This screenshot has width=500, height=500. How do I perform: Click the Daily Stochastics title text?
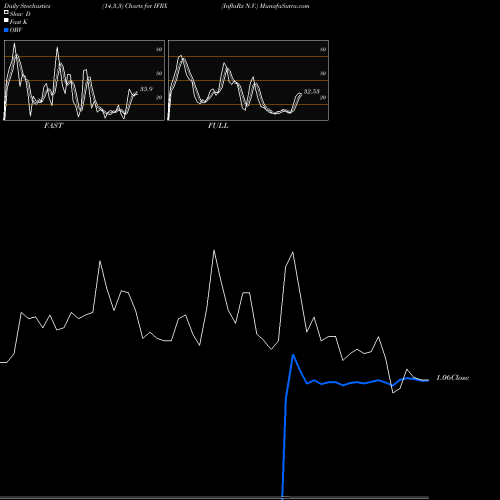[27, 6]
